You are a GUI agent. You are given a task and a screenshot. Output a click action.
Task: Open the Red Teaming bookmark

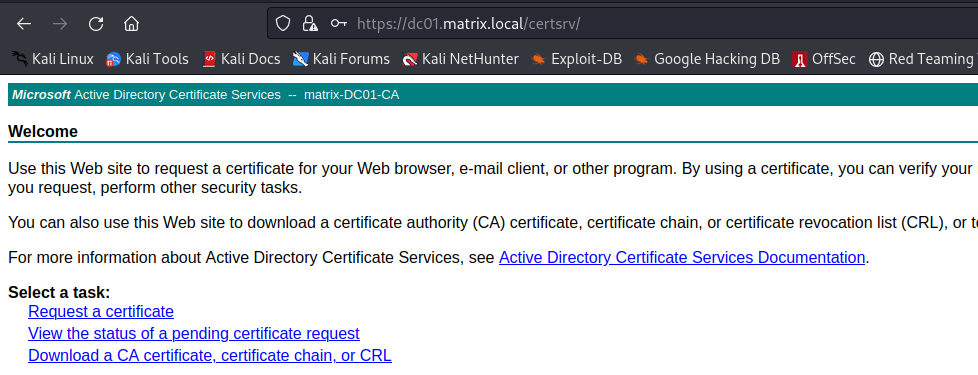[x=923, y=59]
